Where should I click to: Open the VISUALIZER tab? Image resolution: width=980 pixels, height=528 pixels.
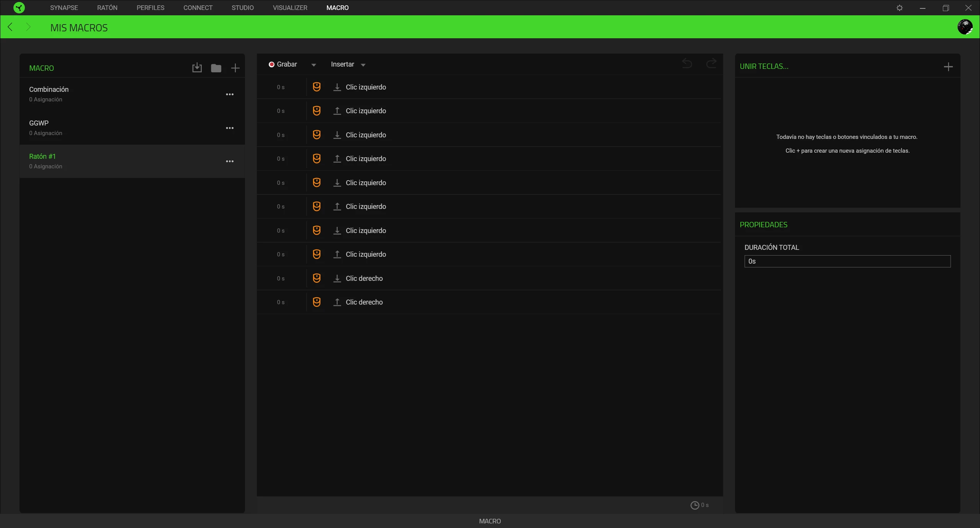coord(290,8)
